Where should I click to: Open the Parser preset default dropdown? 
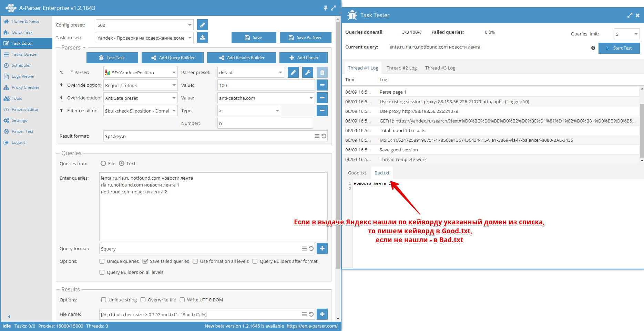[x=280, y=72]
